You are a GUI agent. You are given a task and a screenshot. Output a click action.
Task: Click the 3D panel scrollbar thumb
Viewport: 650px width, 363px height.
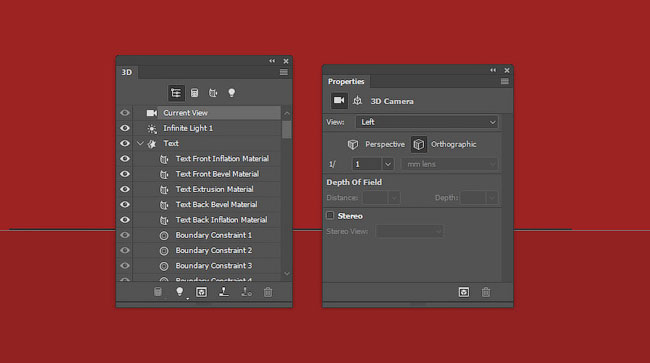pyautogui.click(x=287, y=129)
